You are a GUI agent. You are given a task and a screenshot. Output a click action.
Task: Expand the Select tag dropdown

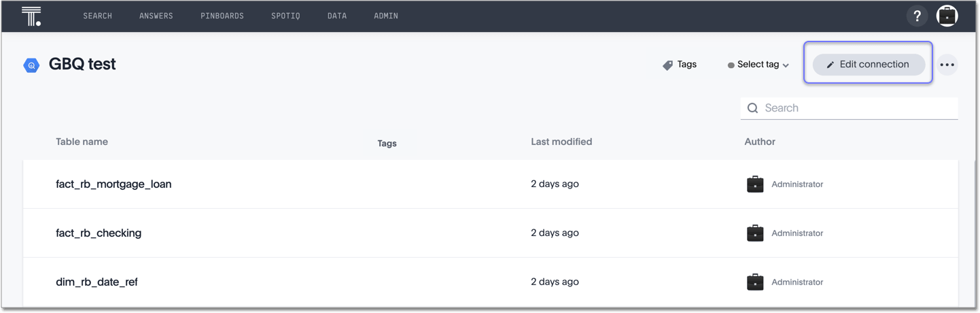[758, 65]
